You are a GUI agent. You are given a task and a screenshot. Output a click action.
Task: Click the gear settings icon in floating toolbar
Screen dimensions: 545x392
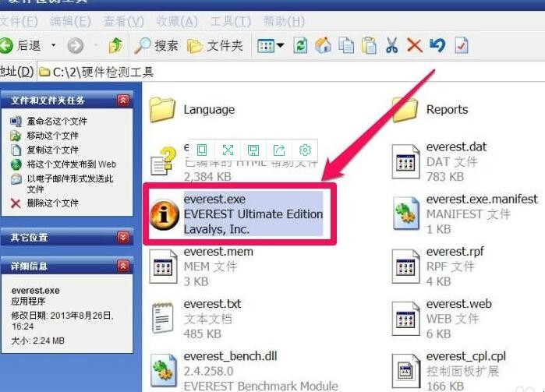(x=305, y=150)
